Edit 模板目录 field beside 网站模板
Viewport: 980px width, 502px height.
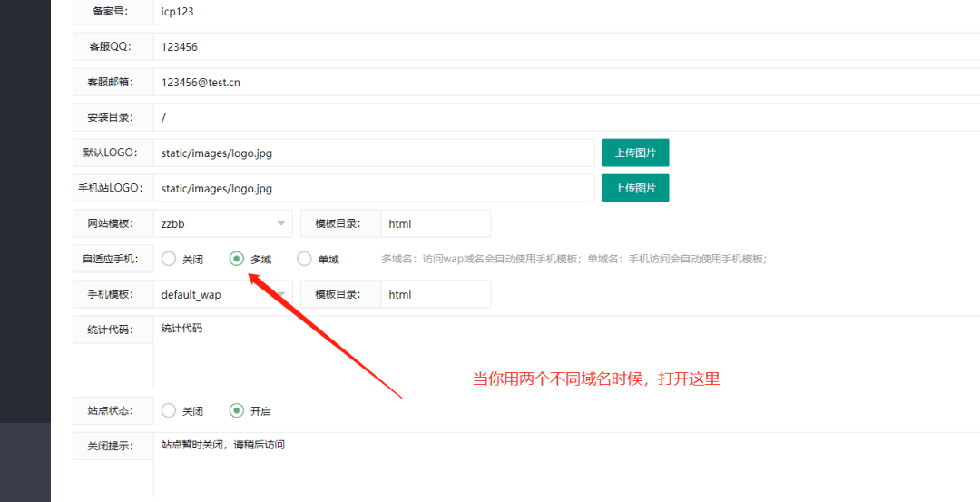(436, 223)
